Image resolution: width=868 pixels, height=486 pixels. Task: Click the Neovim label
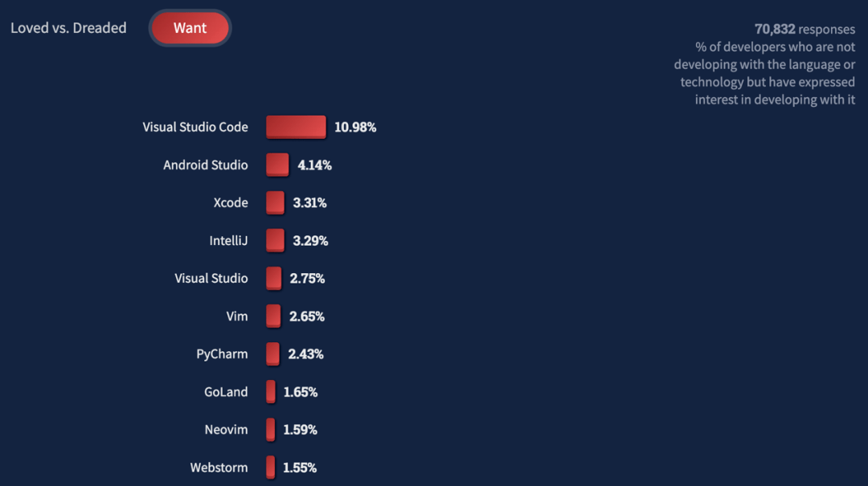tap(227, 430)
